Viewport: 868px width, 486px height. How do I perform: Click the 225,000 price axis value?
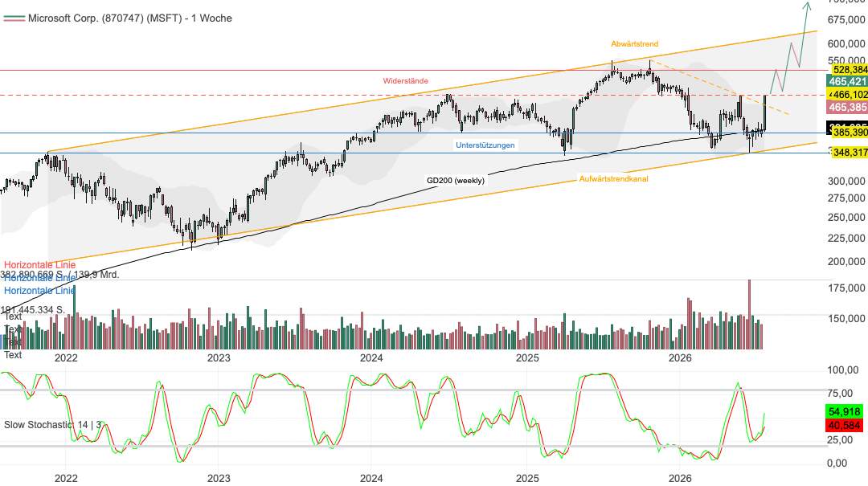pyautogui.click(x=846, y=239)
